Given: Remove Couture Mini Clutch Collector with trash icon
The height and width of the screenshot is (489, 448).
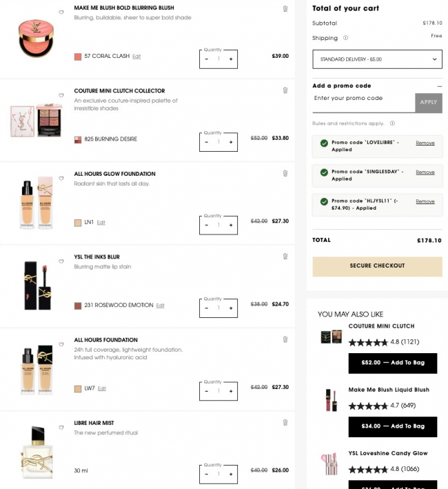Looking at the screenshot, I should 285,90.
